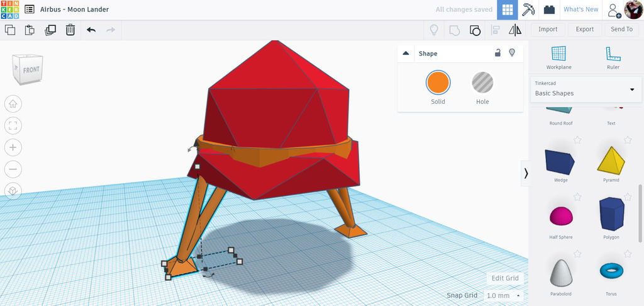Open the Bricks mode view
Screen dimensions: 644x306
[x=549, y=9]
